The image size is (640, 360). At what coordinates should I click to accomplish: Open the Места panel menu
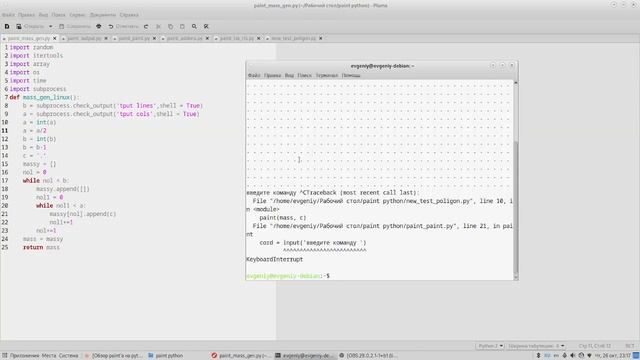(49, 356)
